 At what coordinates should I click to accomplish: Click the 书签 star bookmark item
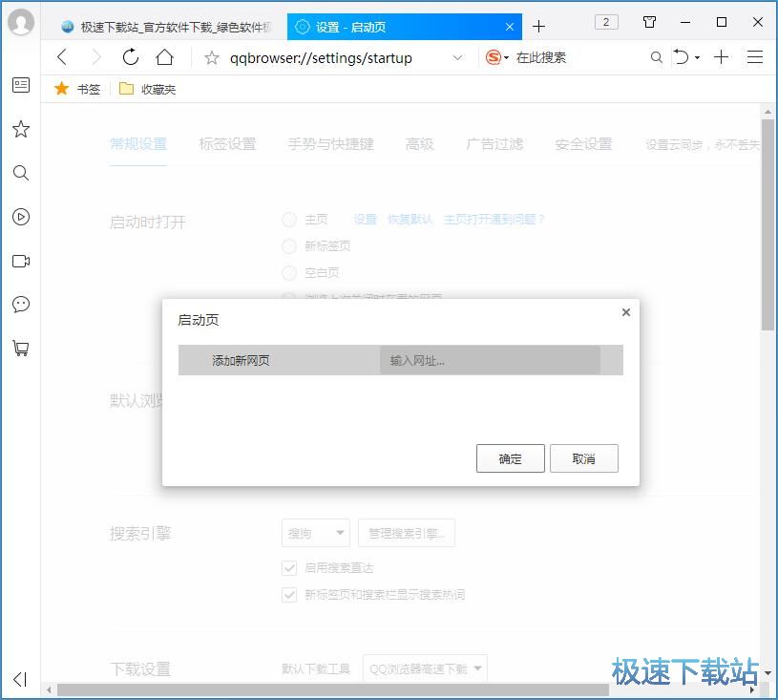click(77, 89)
